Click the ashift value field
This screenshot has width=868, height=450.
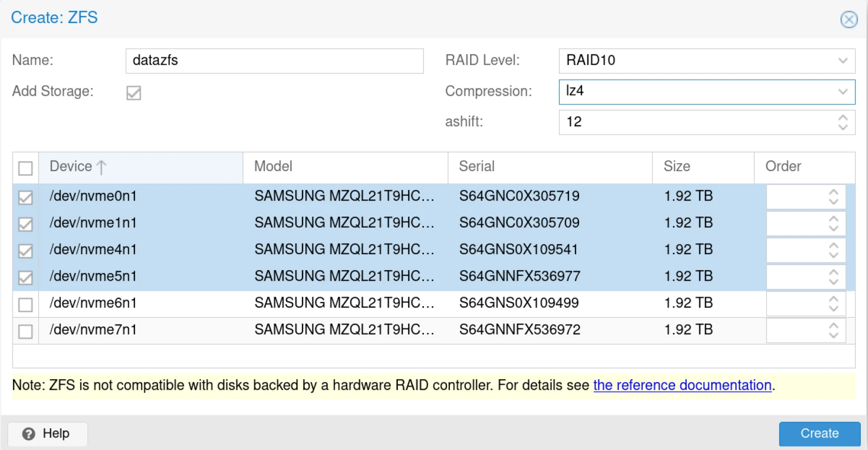pos(675,123)
